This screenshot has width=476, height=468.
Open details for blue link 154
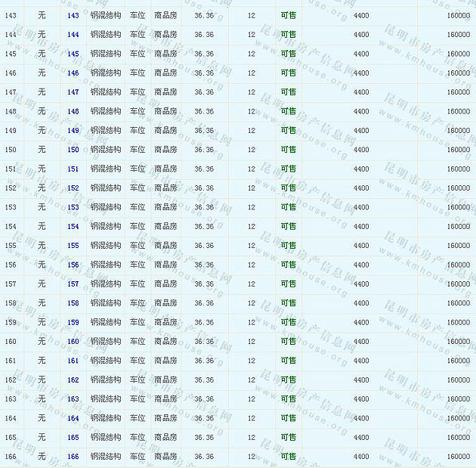pyautogui.click(x=73, y=227)
